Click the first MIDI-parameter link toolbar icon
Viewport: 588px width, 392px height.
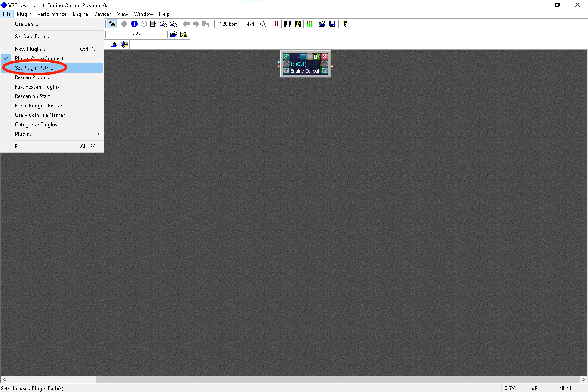click(x=164, y=24)
